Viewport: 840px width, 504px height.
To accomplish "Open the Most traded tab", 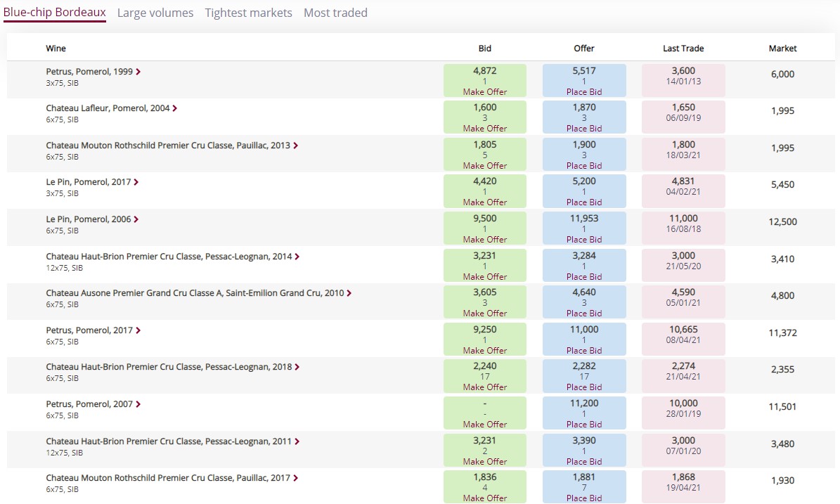I will point(335,13).
